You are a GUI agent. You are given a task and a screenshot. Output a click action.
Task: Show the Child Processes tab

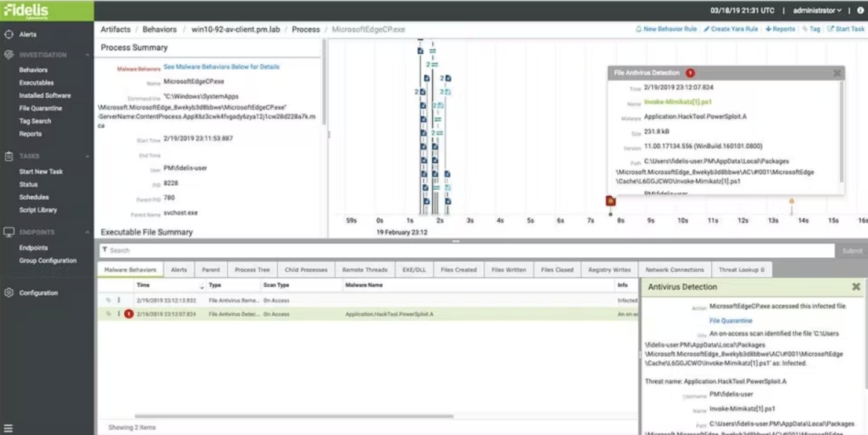click(x=306, y=270)
